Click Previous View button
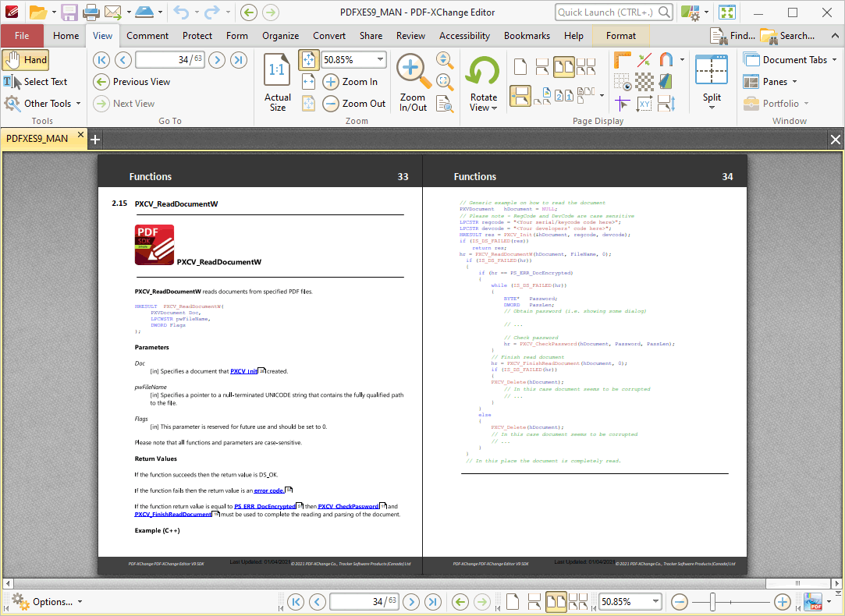 point(132,82)
